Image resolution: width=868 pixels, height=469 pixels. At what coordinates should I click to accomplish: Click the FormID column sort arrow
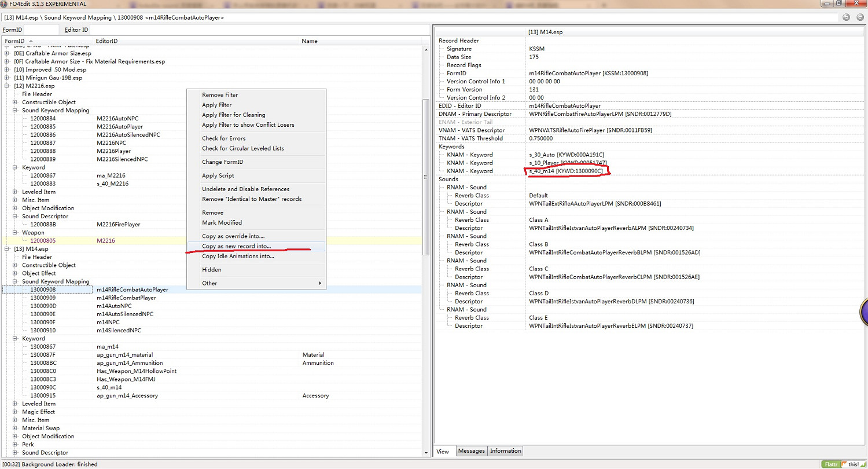tap(31, 41)
